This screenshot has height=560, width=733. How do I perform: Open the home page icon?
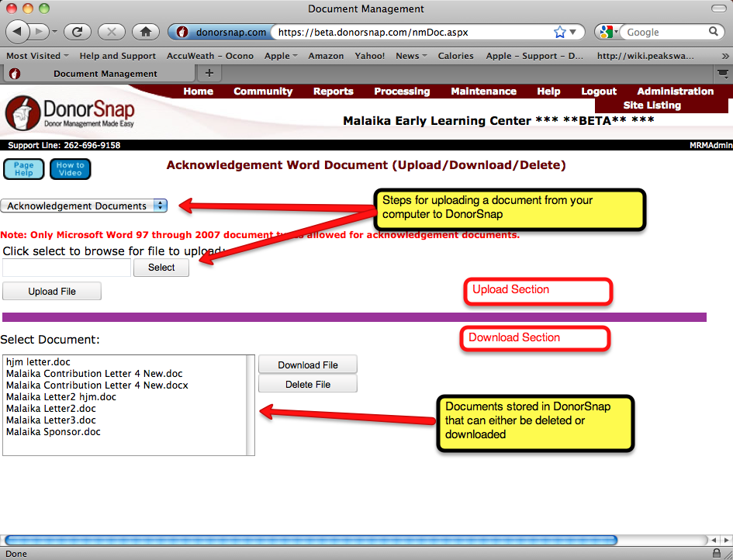145,32
